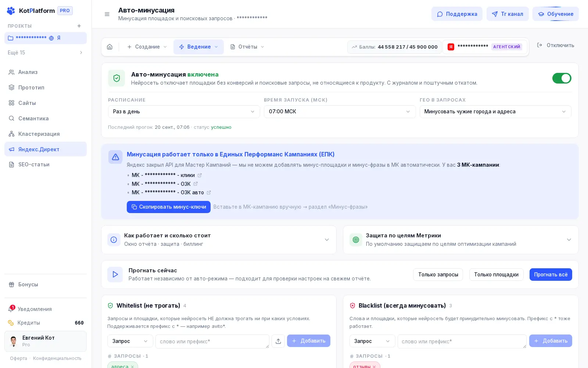The width and height of the screenshot is (588, 368).
Task: Open SEO-статьи in the sidebar
Action: (46, 164)
